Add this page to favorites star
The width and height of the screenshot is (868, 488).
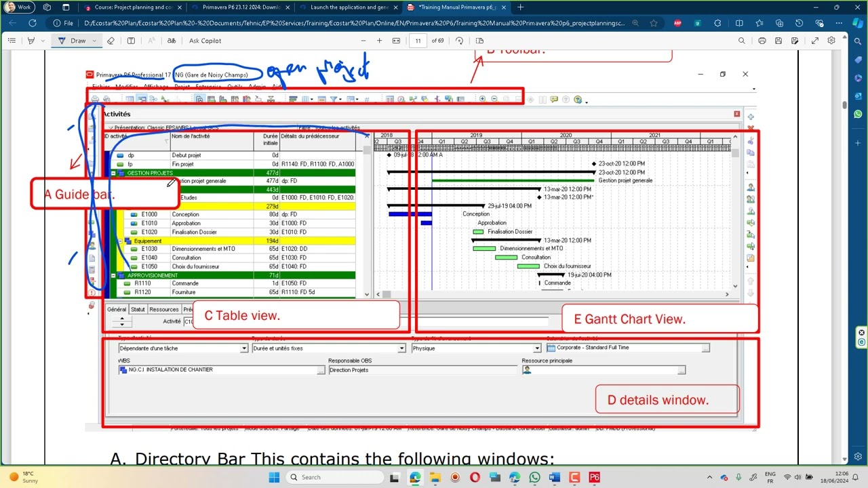[654, 22]
